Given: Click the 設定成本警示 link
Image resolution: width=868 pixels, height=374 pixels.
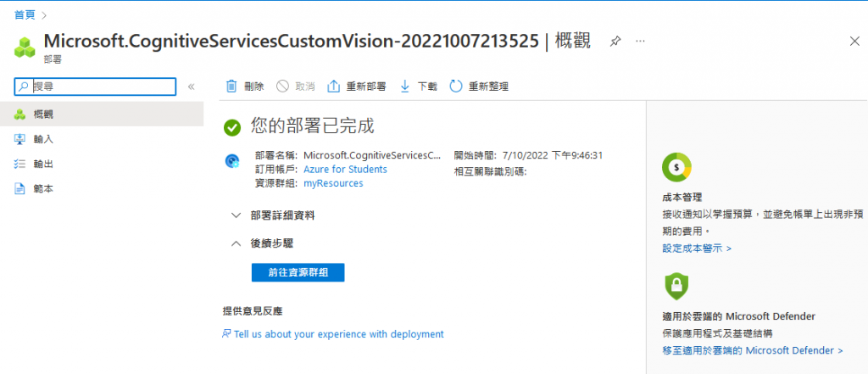Looking at the screenshot, I should [x=697, y=248].
